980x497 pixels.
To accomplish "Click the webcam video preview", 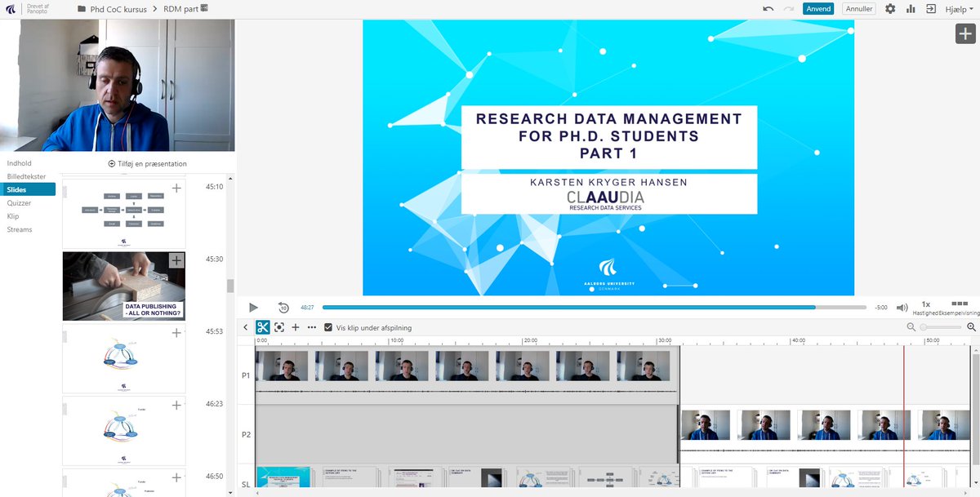I will click(118, 85).
